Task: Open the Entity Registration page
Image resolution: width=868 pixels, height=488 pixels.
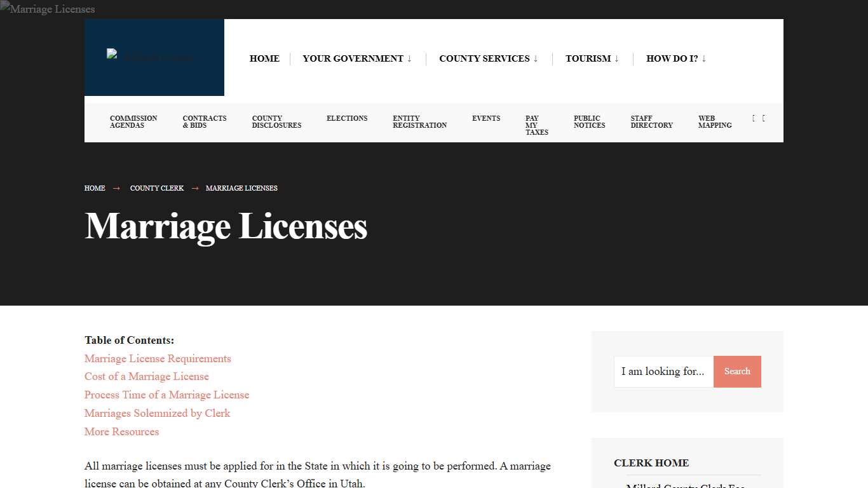Action: point(419,122)
